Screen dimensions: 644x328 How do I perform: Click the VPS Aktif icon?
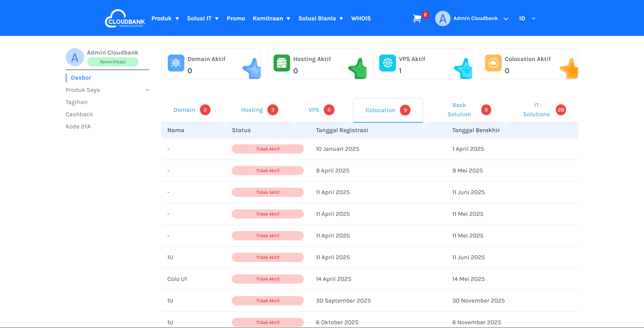point(387,63)
